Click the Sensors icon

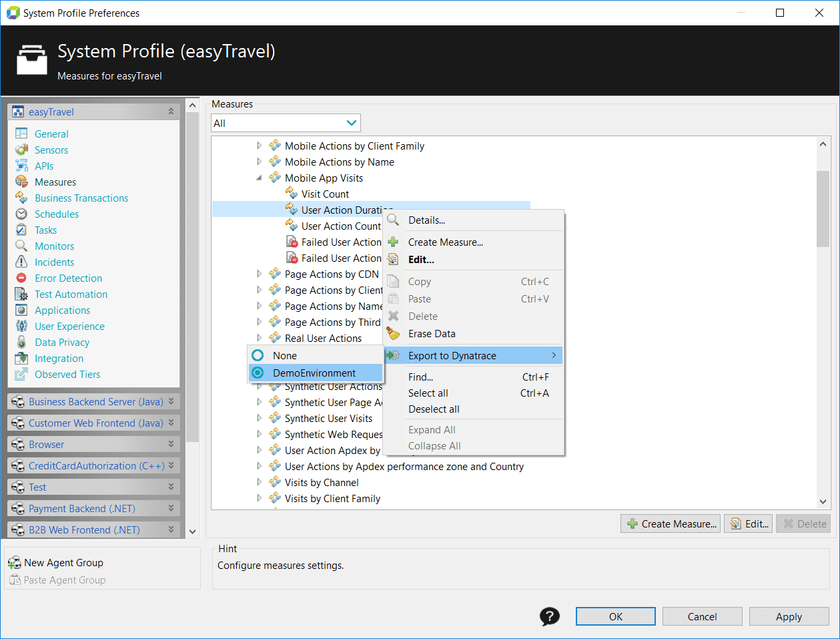(x=21, y=150)
